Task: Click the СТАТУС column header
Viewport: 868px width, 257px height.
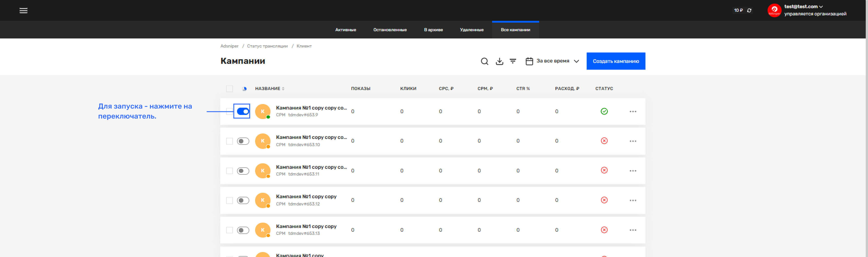Action: click(x=604, y=89)
